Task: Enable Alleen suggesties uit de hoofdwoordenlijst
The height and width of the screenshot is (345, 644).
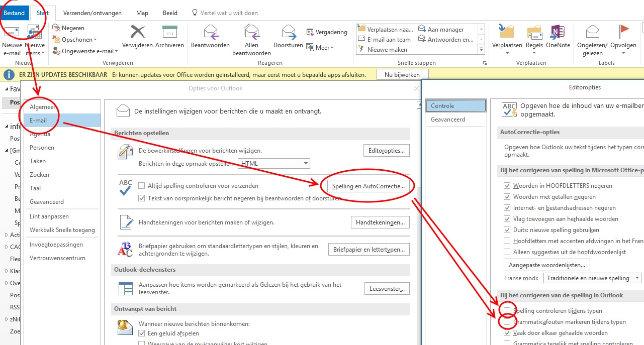Action: pos(507,252)
